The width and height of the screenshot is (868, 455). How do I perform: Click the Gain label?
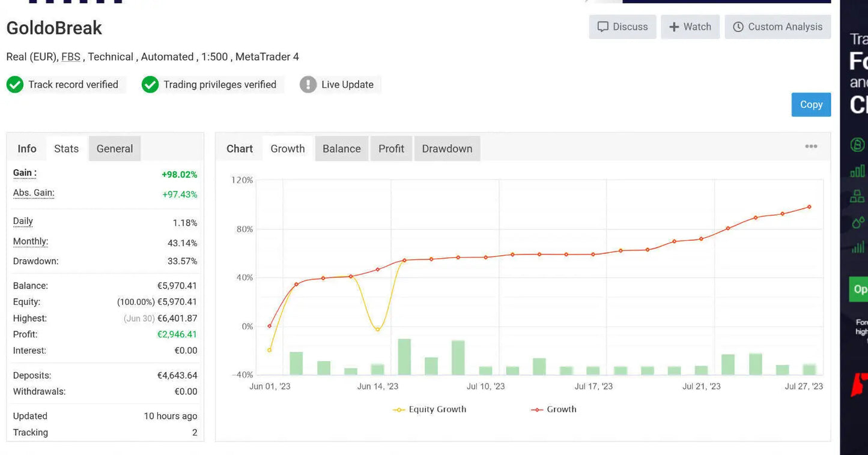pyautogui.click(x=25, y=173)
